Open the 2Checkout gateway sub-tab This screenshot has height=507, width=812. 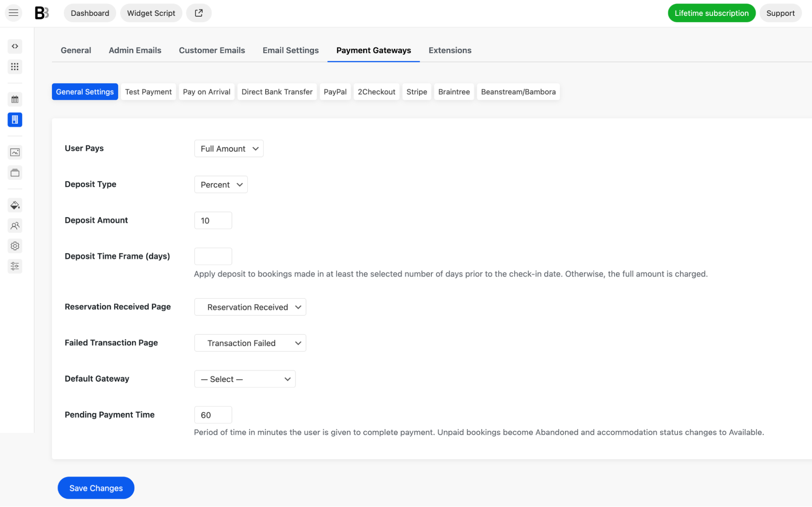point(377,92)
